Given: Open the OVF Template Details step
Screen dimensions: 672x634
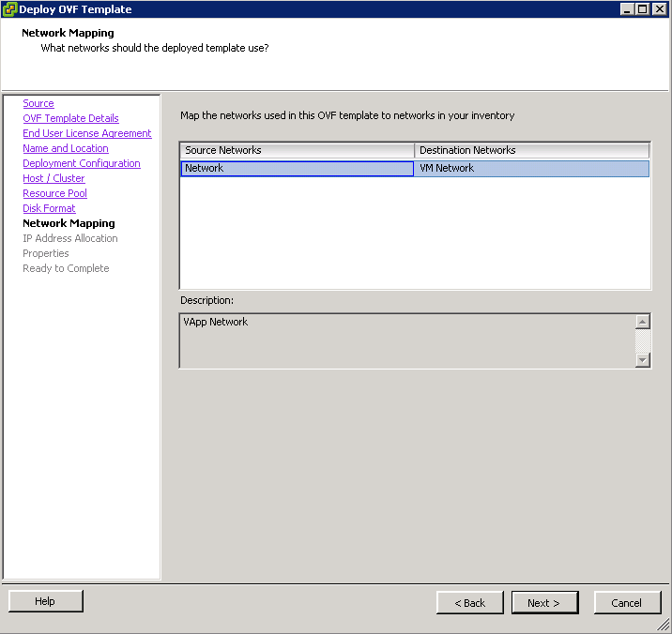Looking at the screenshot, I should click(70, 118).
